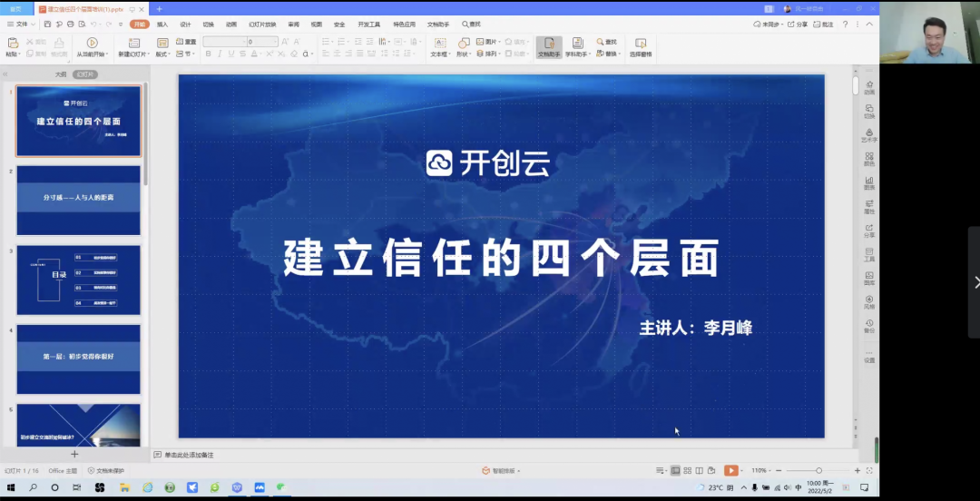Toggle Bold formatting

(x=208, y=54)
